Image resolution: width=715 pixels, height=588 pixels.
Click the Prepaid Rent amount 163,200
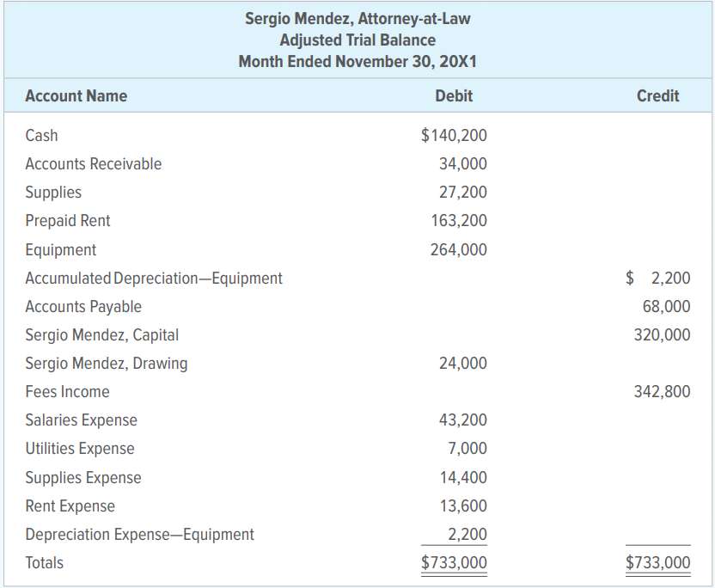click(x=459, y=221)
